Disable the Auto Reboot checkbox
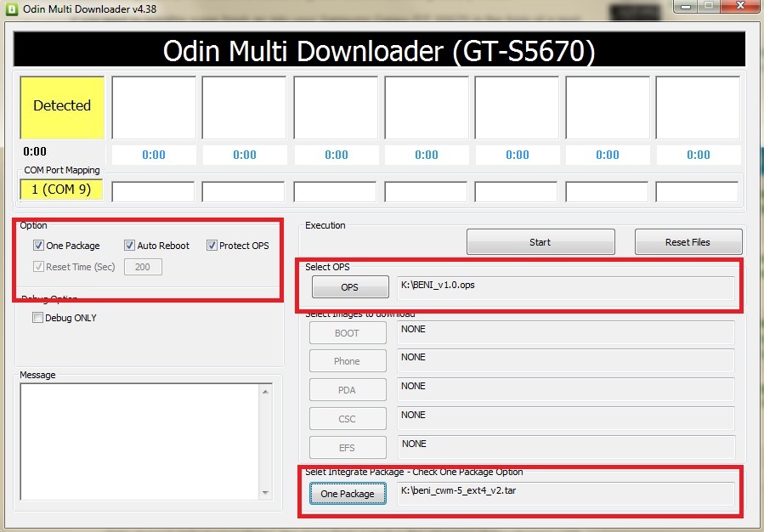The image size is (764, 532). pyautogui.click(x=130, y=246)
